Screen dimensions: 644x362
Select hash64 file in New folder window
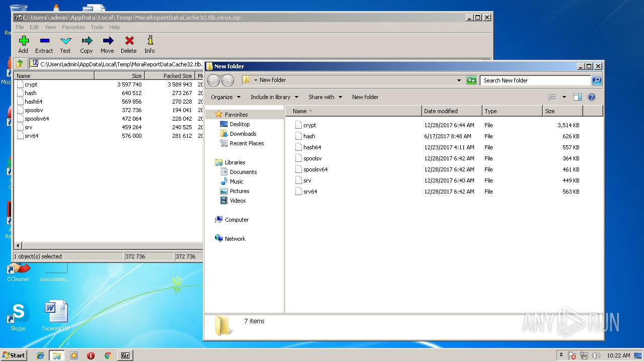(312, 147)
